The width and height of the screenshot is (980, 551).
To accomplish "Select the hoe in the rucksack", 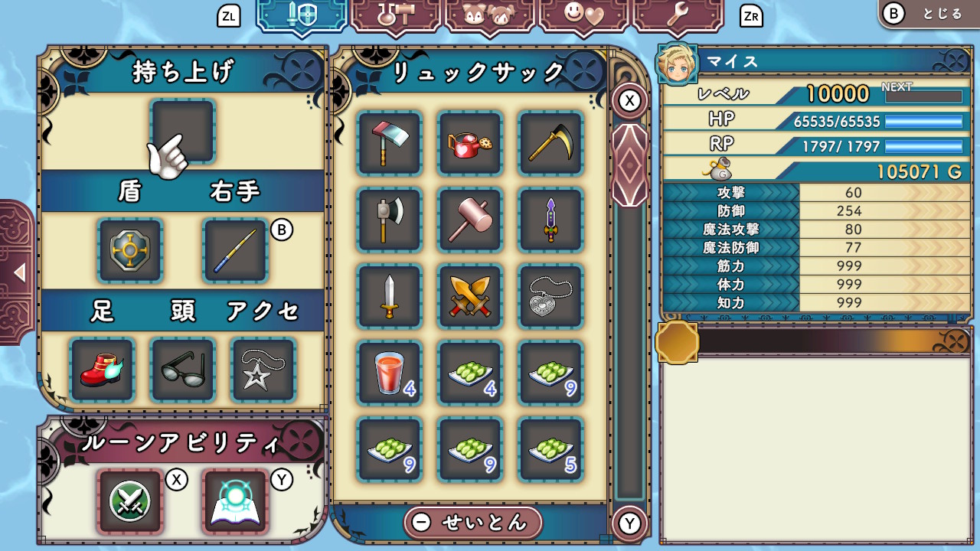I will pyautogui.click(x=390, y=143).
